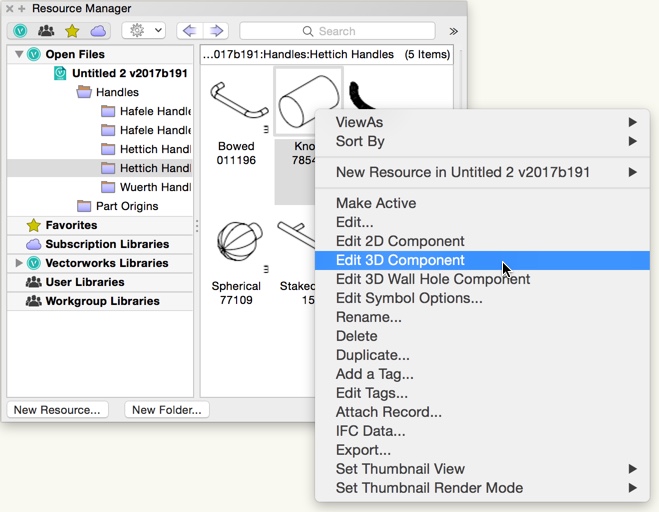Select Untitled 2 v2017b191 file
Viewport: 659px width, 512px height.
129,73
